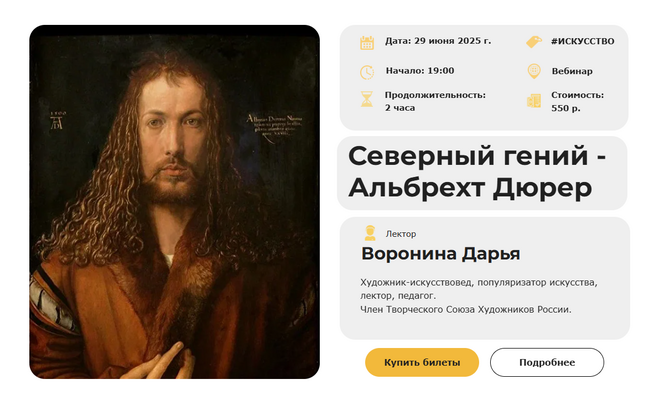This screenshot has height=400, width=670.
Task: Click Продолжительность: 2 часа text
Action: click(435, 101)
